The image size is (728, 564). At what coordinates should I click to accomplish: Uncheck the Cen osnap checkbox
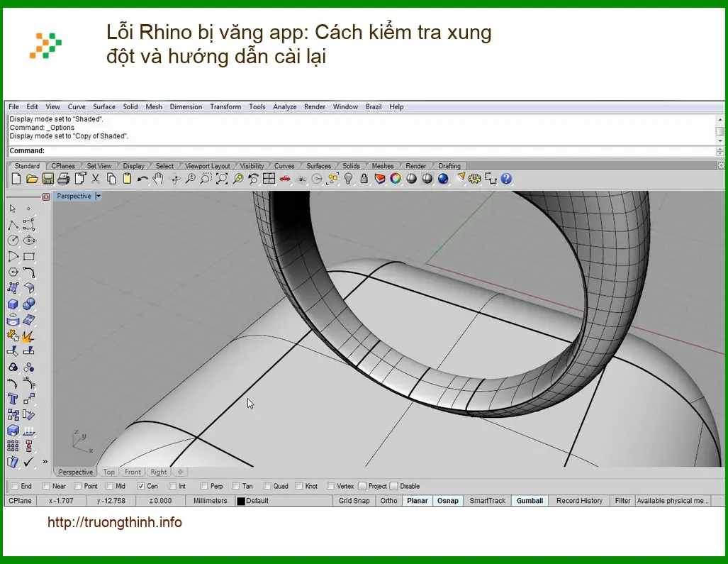pos(140,486)
